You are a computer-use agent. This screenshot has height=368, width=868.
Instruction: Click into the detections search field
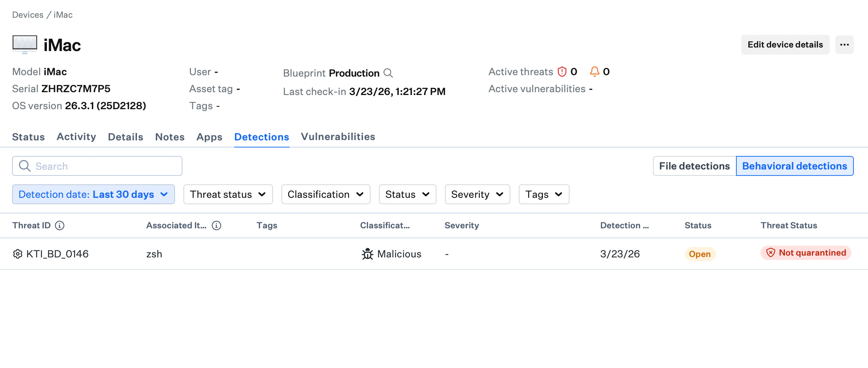pyautogui.click(x=97, y=166)
